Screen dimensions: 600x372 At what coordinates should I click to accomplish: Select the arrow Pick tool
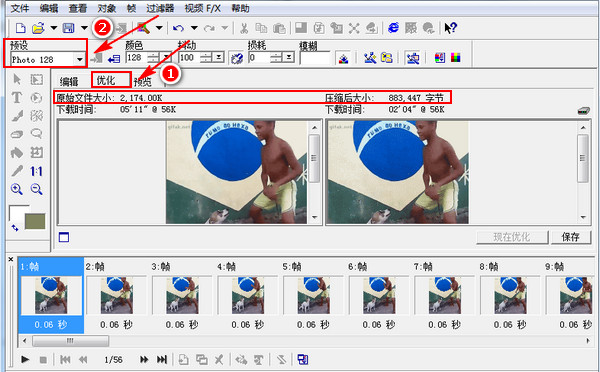click(x=17, y=79)
